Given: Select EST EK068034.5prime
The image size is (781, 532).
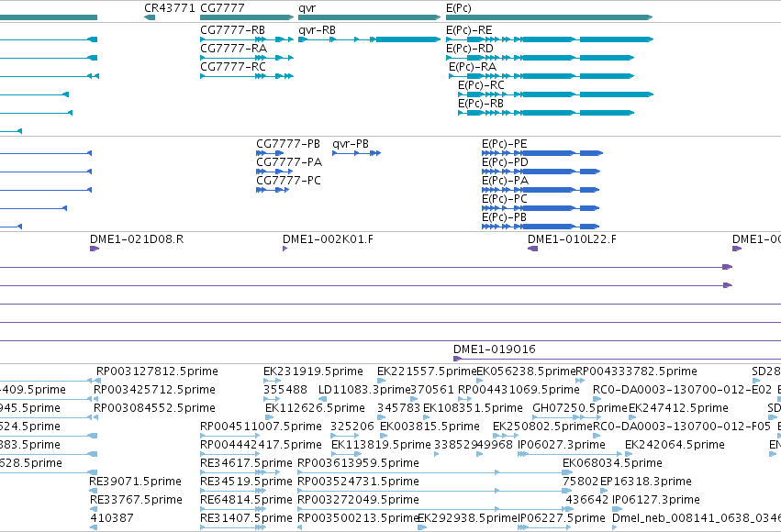Looking at the screenshot, I should pos(566,472).
